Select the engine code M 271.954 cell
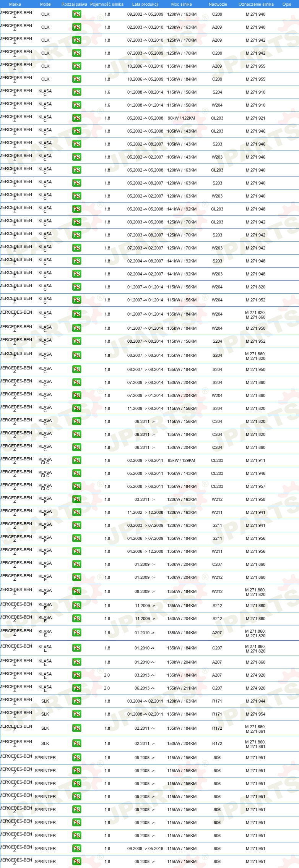 255,714
